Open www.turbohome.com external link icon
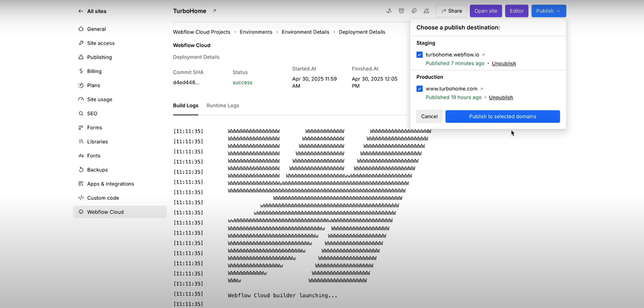The image size is (644, 308). coord(481,89)
